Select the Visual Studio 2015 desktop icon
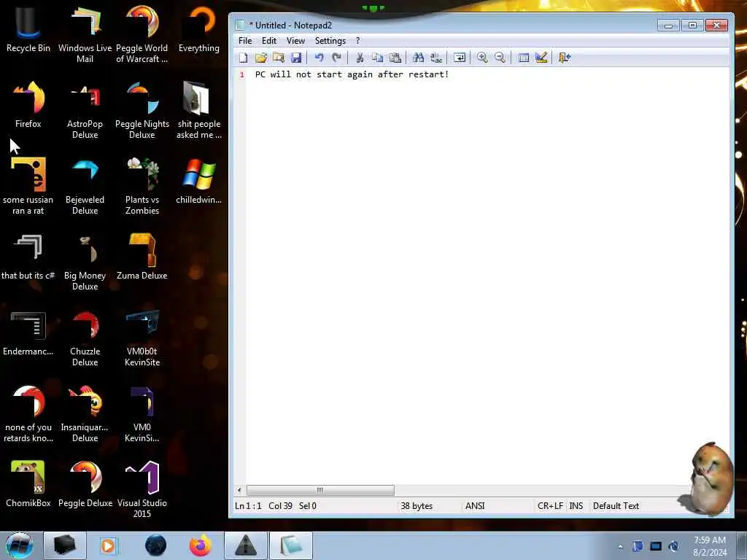The width and height of the screenshot is (747, 560). point(142,489)
